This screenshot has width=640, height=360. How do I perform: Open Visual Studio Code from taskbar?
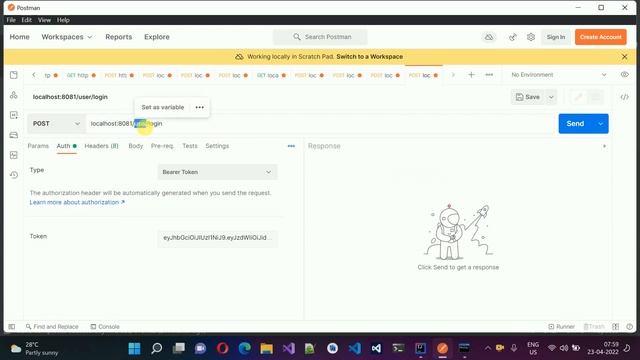pyautogui.click(x=354, y=348)
